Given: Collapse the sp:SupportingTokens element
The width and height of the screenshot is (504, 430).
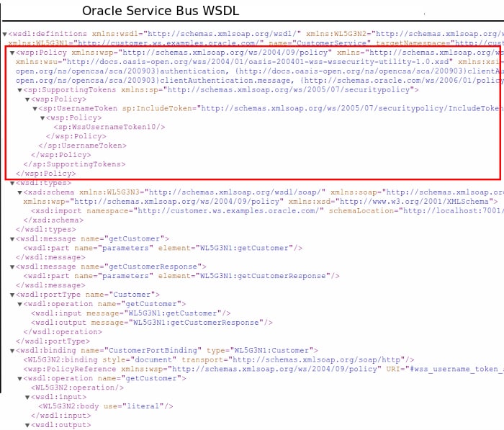Looking at the screenshot, I should click(x=20, y=90).
